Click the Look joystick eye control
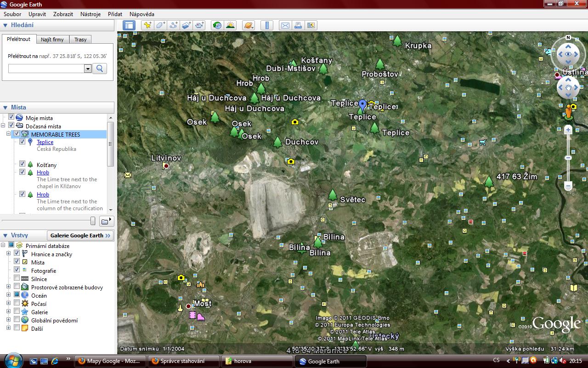The width and height of the screenshot is (588, 368). click(x=568, y=54)
